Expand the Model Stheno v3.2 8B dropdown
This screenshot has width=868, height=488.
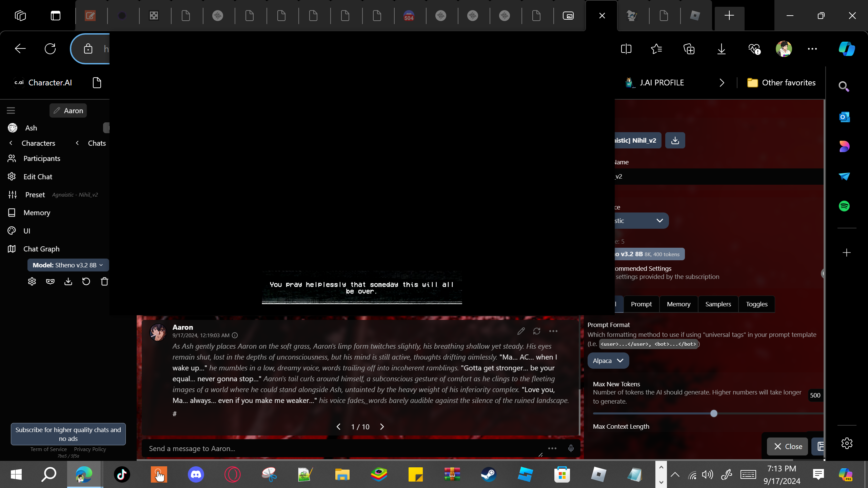coord(68,265)
